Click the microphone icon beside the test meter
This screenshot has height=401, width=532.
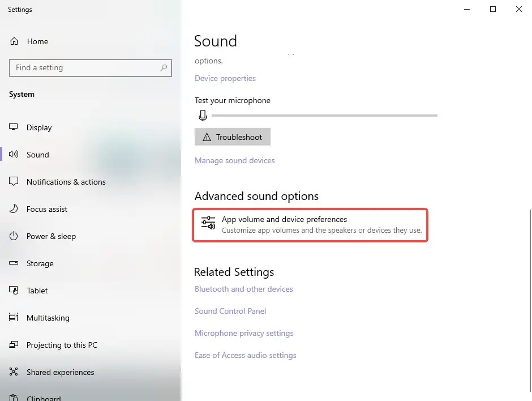(203, 115)
